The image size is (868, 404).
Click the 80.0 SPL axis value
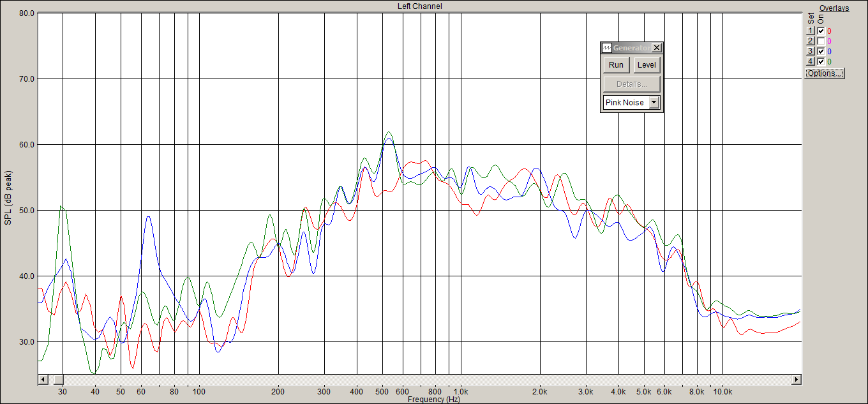point(26,13)
